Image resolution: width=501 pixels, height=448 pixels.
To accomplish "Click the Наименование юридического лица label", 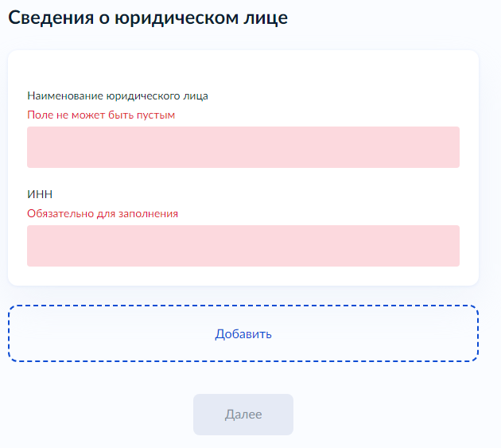I will pyautogui.click(x=118, y=95).
